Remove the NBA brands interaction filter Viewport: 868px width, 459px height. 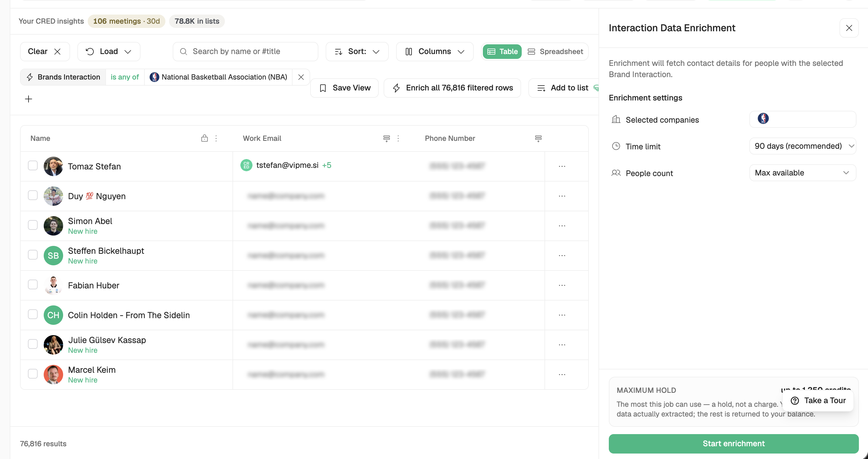tap(301, 77)
